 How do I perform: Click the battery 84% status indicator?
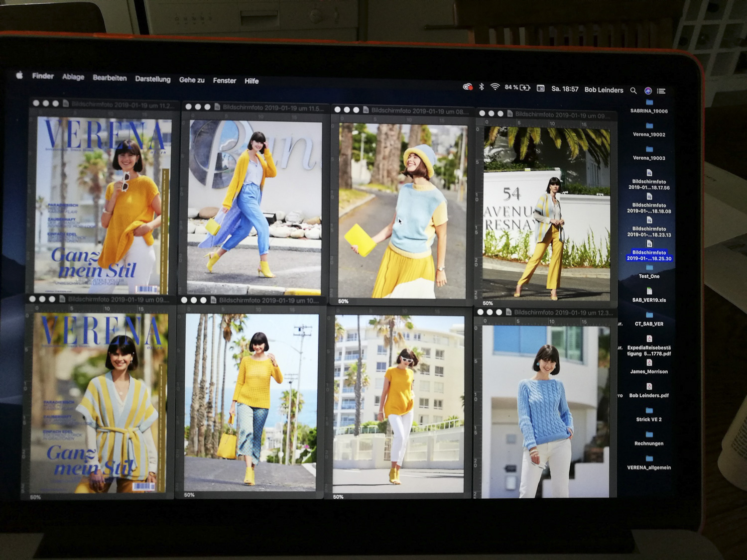click(517, 88)
